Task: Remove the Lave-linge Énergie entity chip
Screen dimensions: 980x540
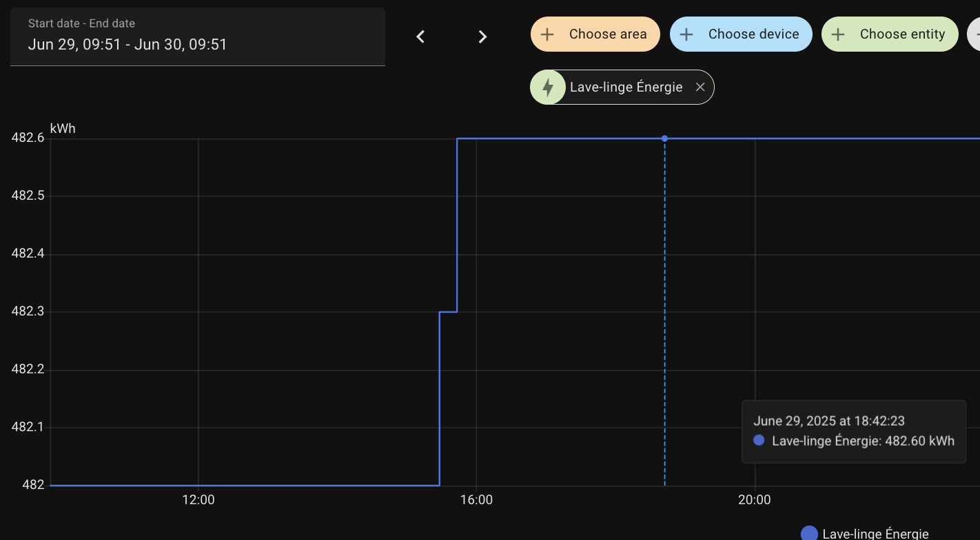Action: 700,87
